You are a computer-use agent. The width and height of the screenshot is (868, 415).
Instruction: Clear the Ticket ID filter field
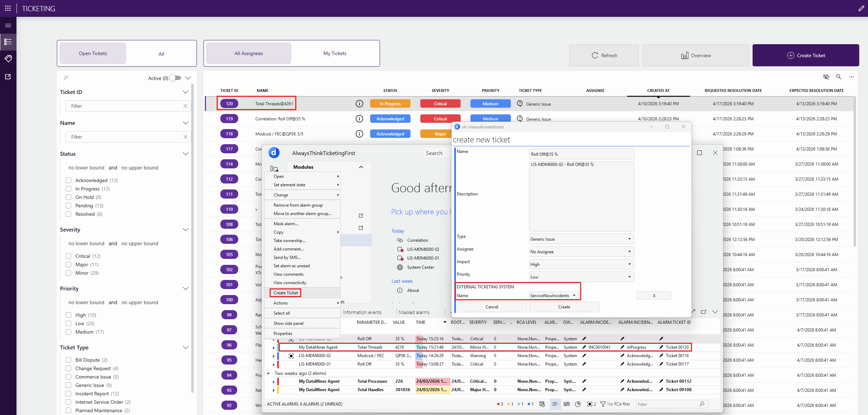[x=185, y=106]
